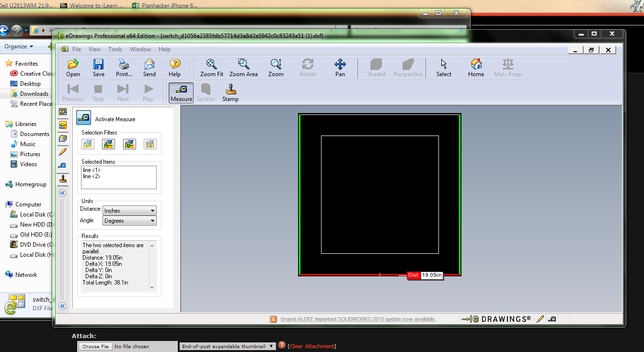The height and width of the screenshot is (352, 644).
Task: Collapse the measure panel with the double chevron
Action: (x=62, y=193)
